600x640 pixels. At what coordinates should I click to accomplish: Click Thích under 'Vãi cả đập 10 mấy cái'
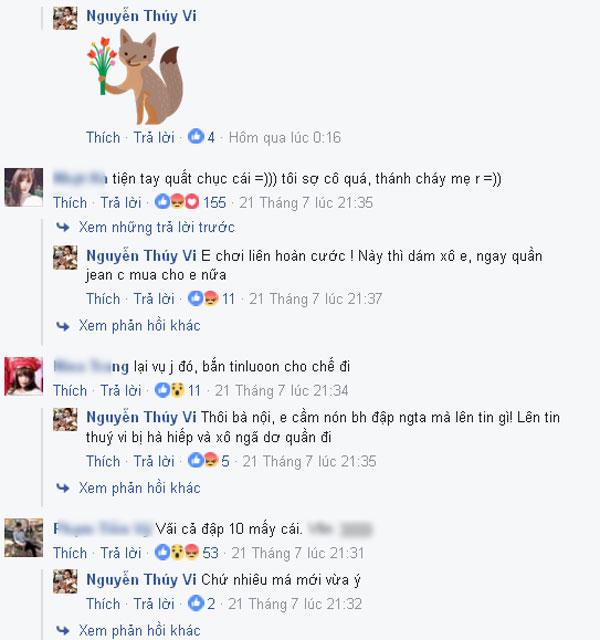70,552
